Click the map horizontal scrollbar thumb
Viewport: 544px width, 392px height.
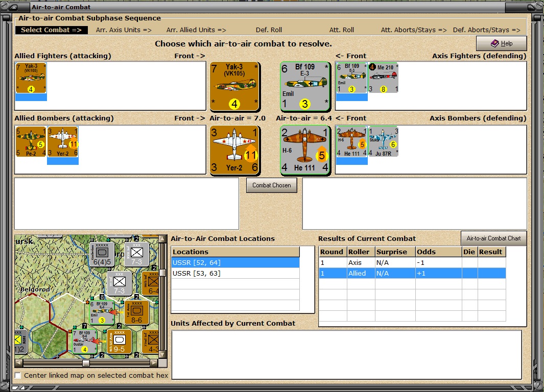click(x=86, y=363)
